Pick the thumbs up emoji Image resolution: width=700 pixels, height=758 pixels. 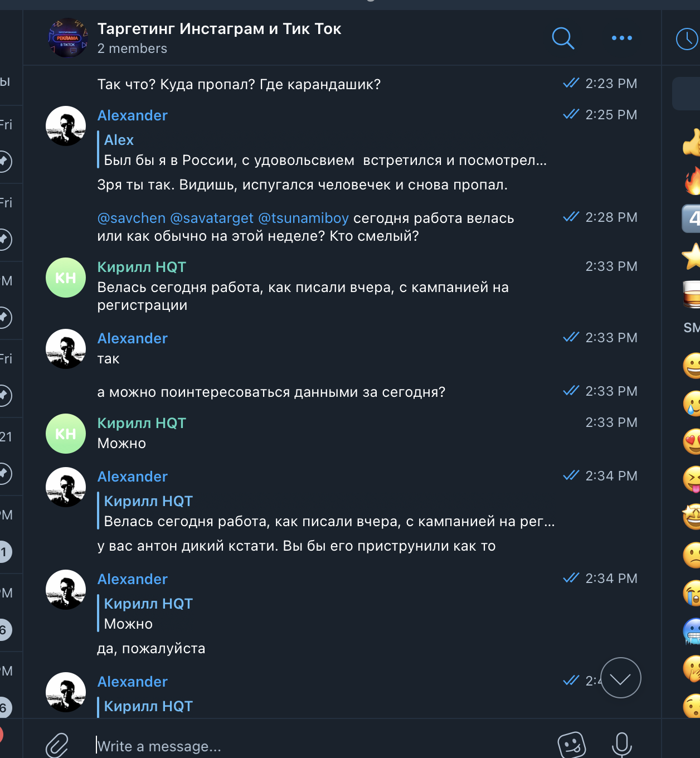click(x=691, y=143)
